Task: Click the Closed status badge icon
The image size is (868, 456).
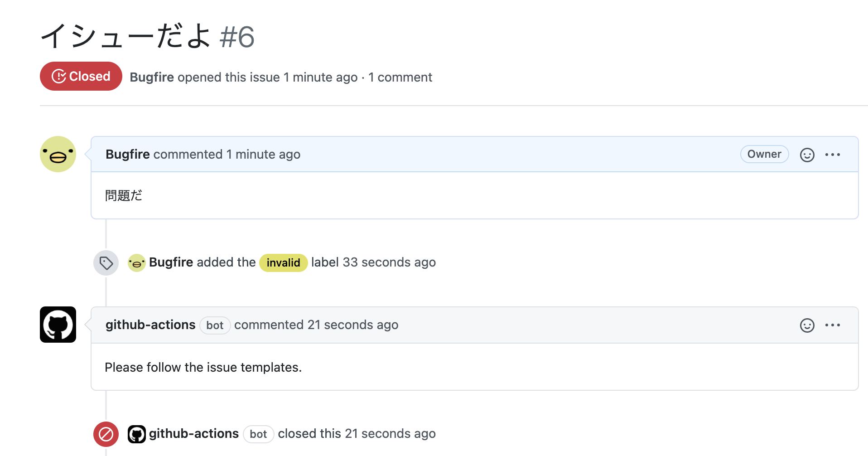Action: click(59, 76)
